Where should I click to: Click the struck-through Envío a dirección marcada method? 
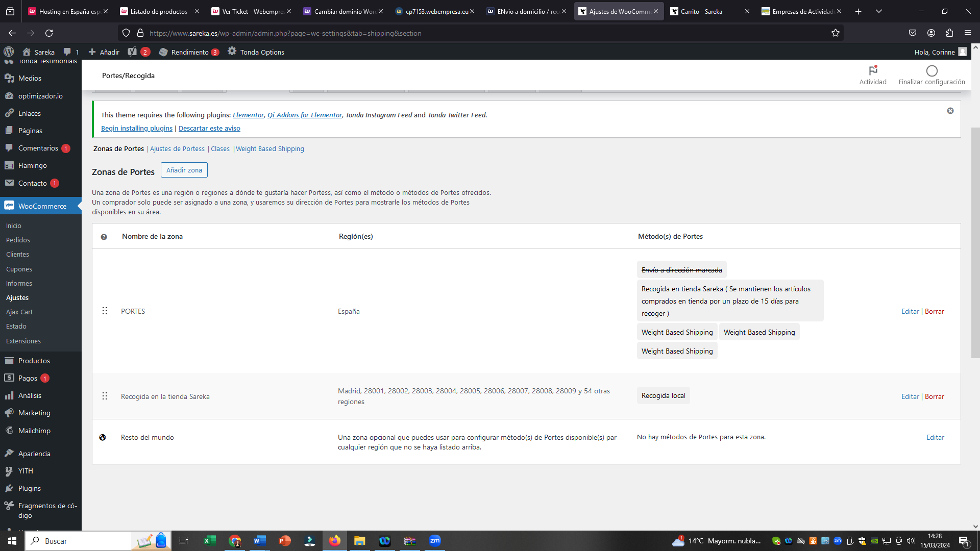pos(681,270)
